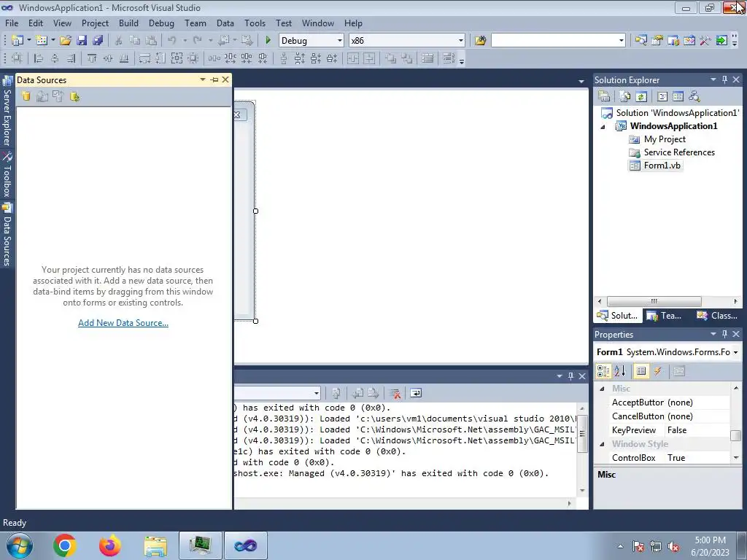Click the Add New Item toolbar icon
This screenshot has width=747, height=560.
tap(42, 41)
